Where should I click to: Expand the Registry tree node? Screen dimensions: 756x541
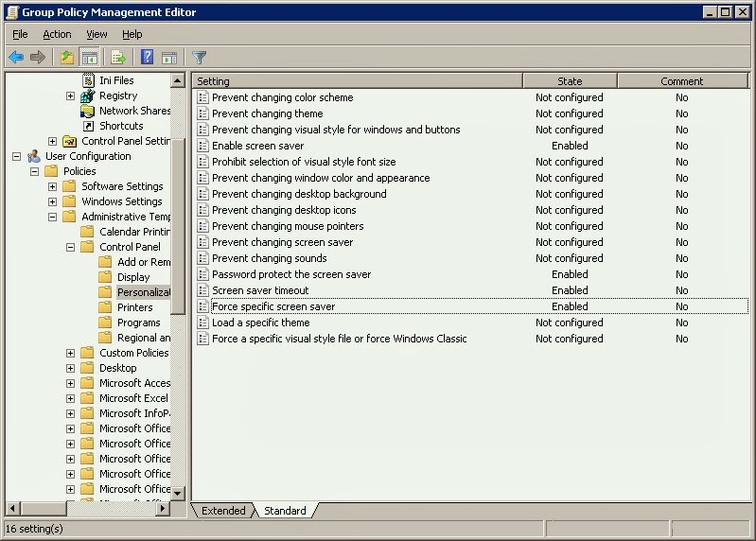click(70, 96)
